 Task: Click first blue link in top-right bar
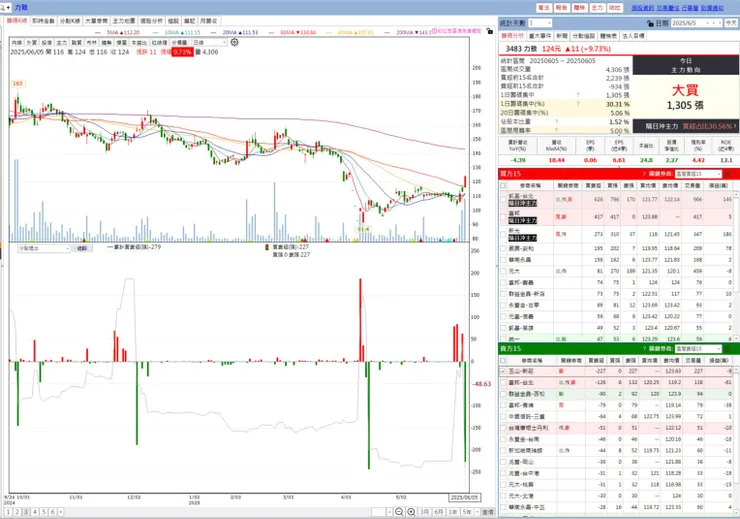point(643,8)
